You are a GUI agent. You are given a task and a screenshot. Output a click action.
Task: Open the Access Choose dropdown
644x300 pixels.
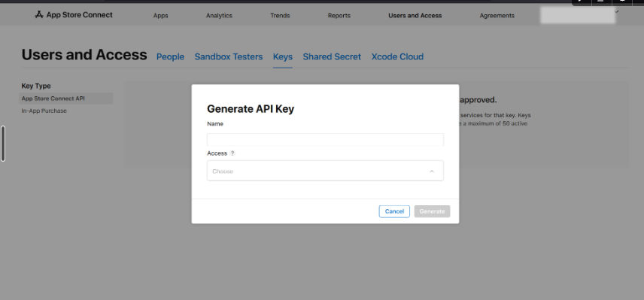[325, 171]
